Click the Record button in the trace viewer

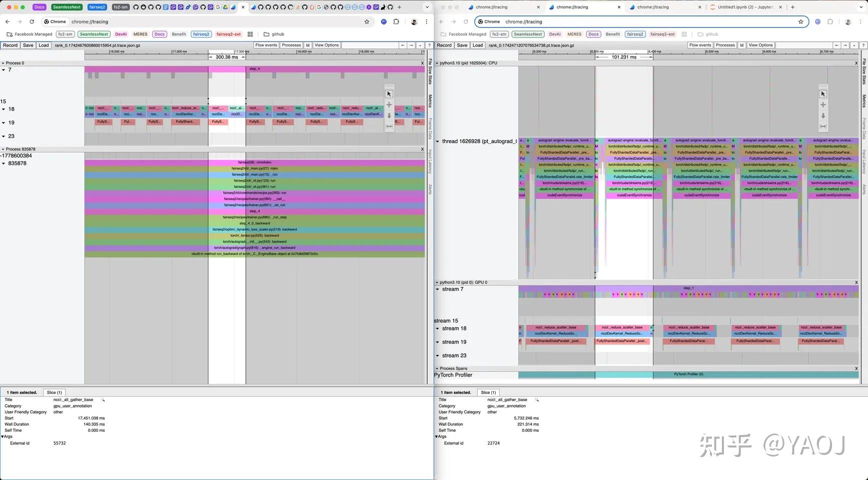tap(10, 45)
